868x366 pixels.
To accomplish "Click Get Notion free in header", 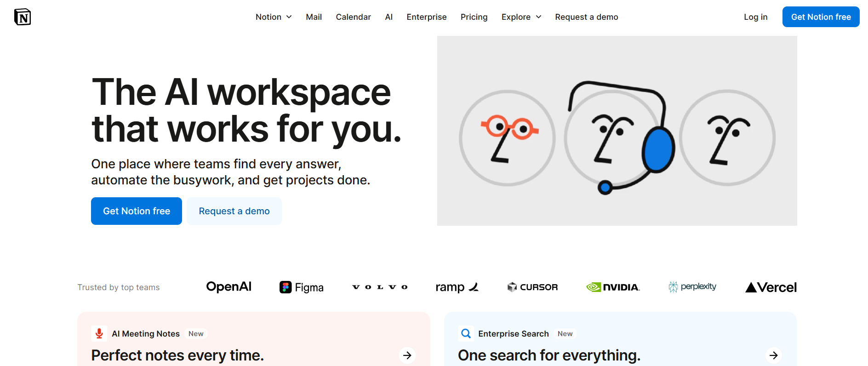I will 821,17.
